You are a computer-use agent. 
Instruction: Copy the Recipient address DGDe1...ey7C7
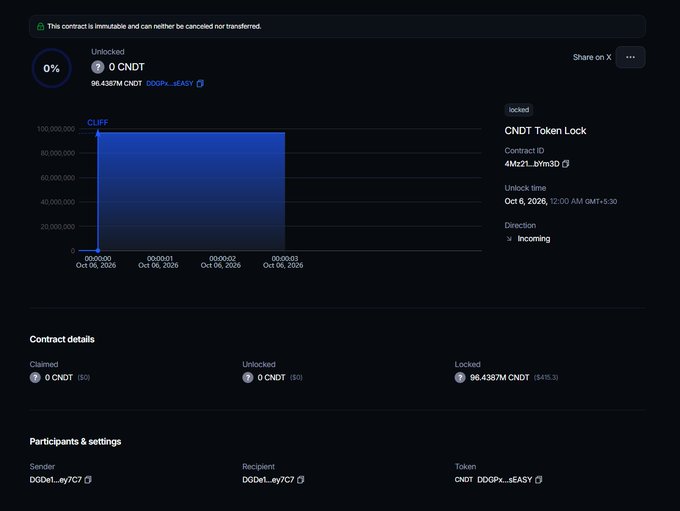pos(301,480)
